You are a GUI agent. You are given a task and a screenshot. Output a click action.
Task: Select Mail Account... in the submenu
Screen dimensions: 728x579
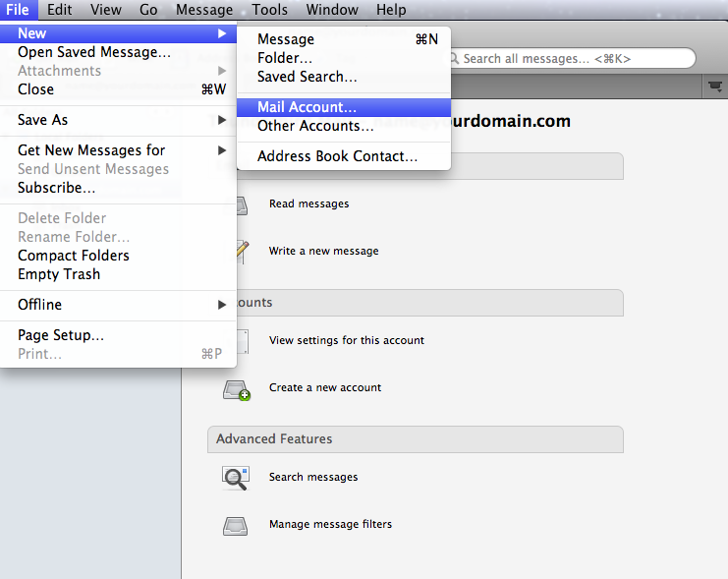344,107
